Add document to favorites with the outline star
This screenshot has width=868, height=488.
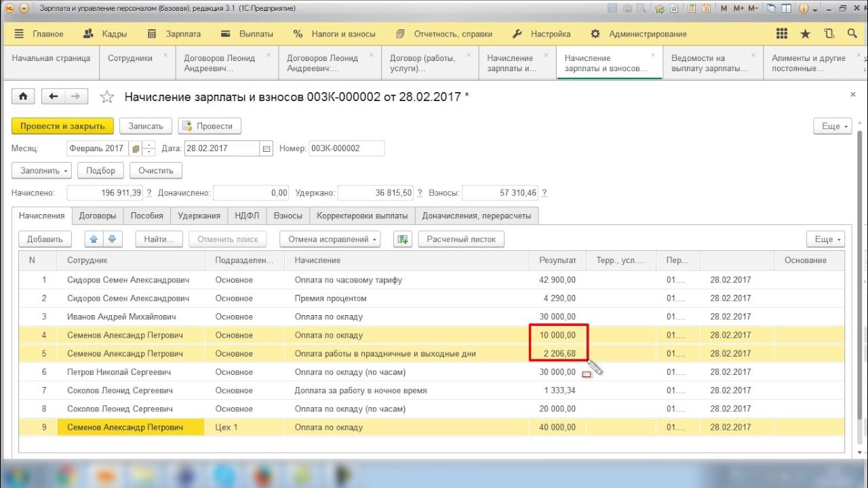pyautogui.click(x=106, y=97)
